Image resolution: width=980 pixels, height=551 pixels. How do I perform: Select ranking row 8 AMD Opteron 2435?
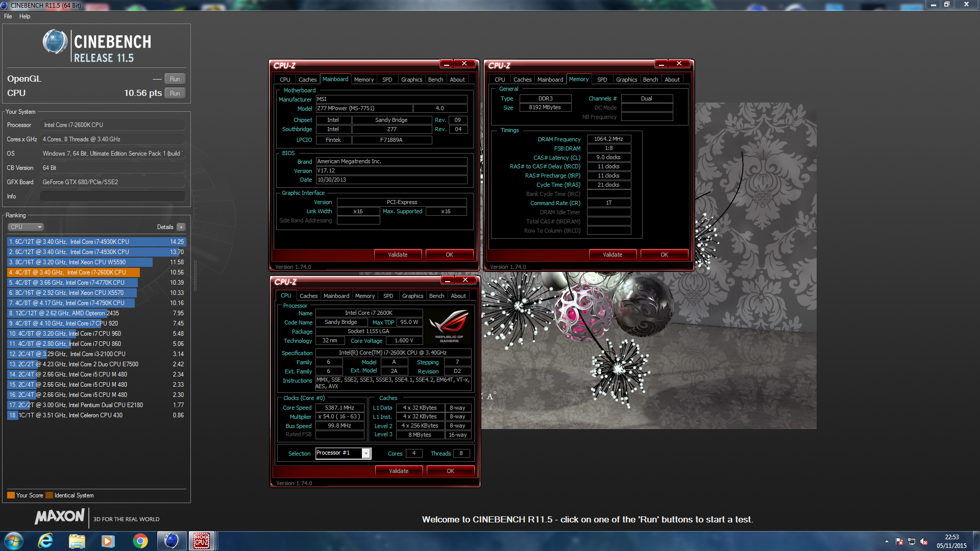click(x=96, y=313)
